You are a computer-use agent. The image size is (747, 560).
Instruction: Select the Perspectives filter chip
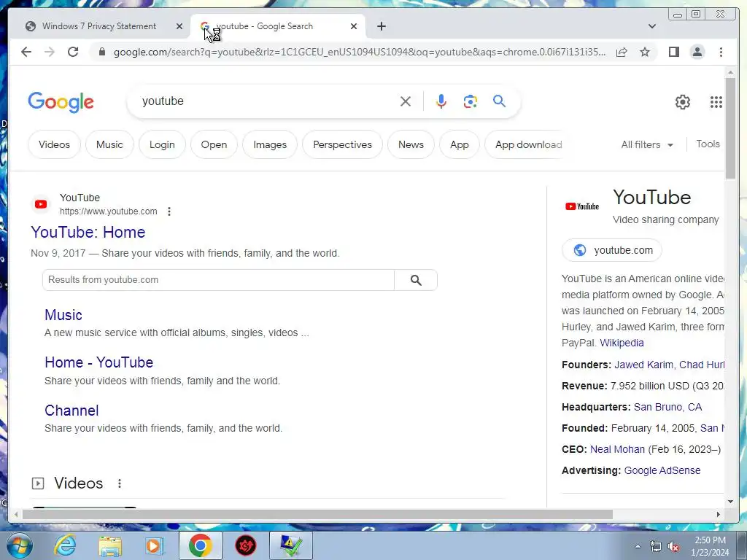coord(343,145)
